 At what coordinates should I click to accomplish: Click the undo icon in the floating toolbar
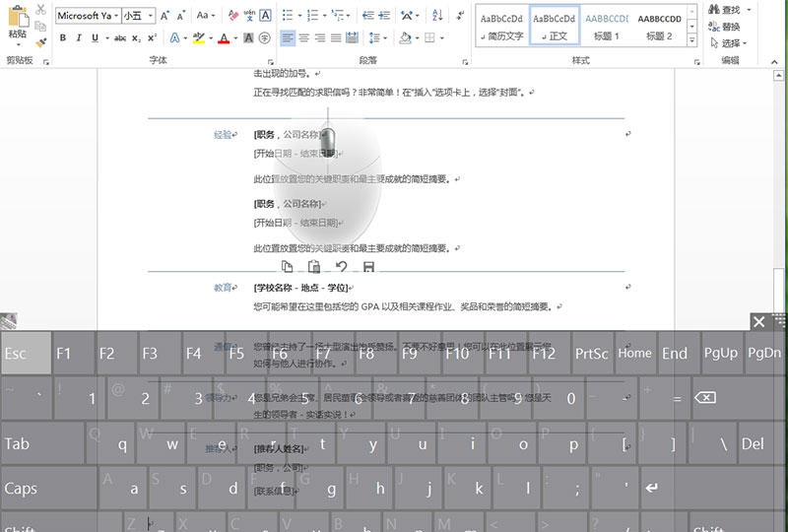(x=342, y=267)
